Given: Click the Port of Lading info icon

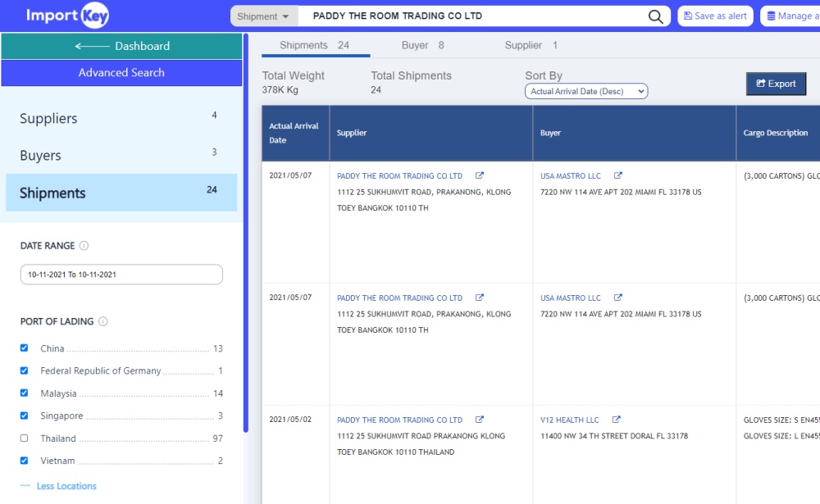Looking at the screenshot, I should point(103,322).
